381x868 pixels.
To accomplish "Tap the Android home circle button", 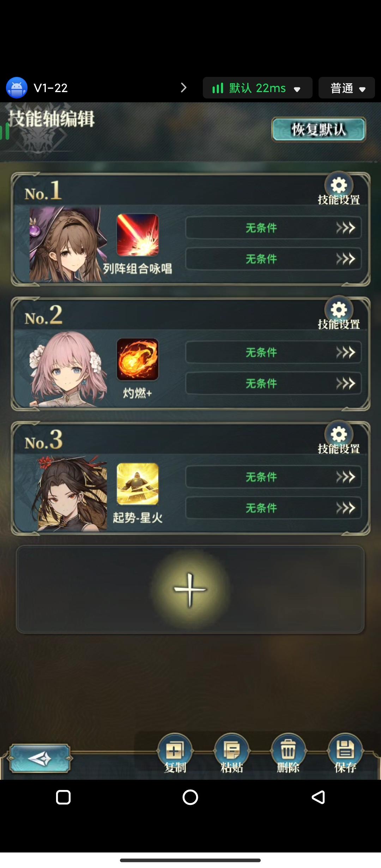I will (x=190, y=797).
